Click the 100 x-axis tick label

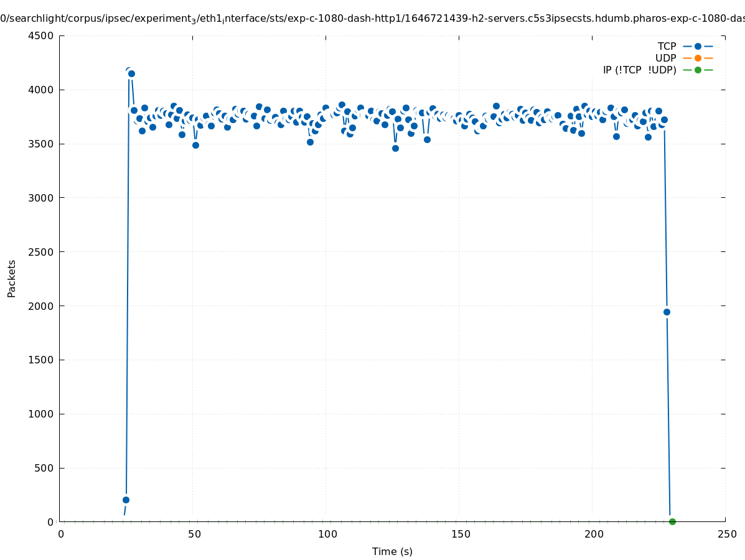tap(327, 534)
